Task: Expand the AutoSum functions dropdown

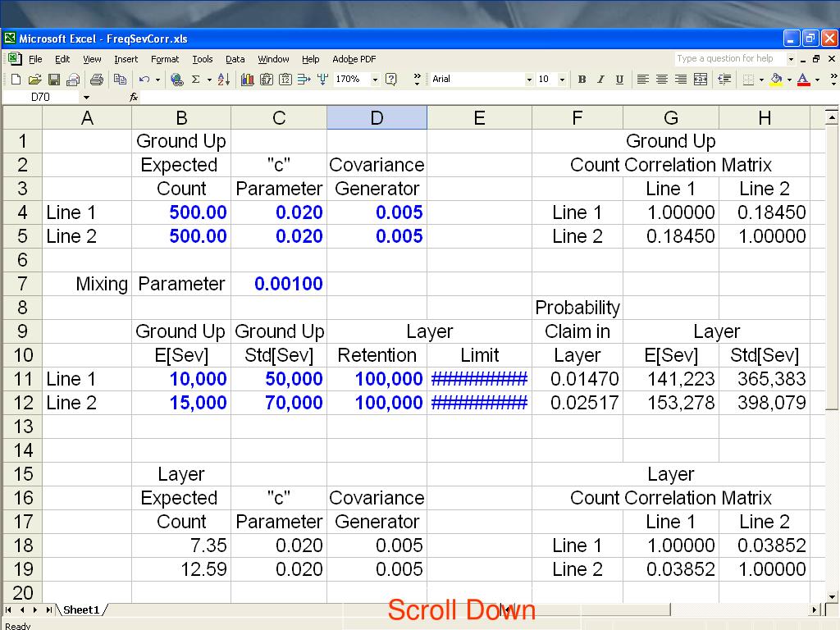Action: click(209, 80)
